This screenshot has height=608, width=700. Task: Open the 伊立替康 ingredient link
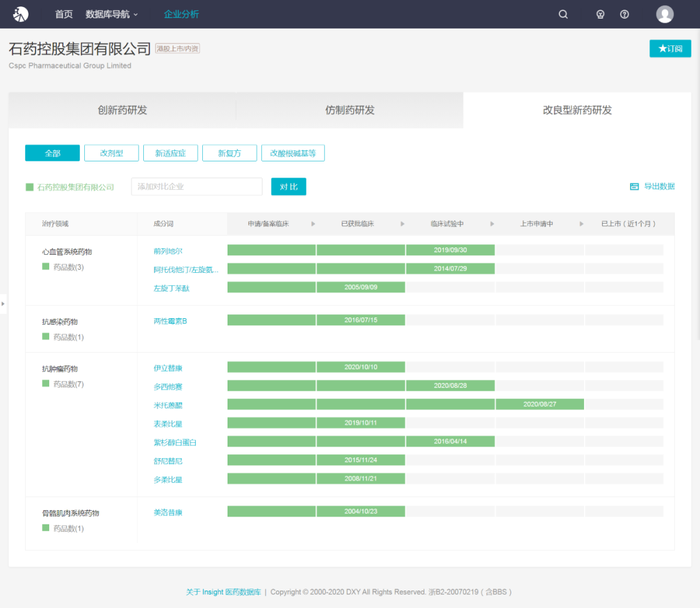168,368
